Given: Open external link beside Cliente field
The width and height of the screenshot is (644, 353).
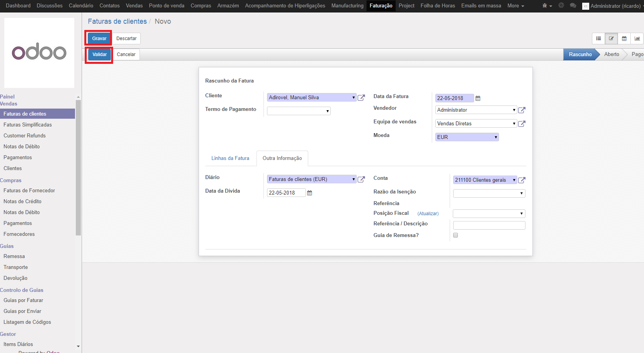Looking at the screenshot, I should pos(361,98).
